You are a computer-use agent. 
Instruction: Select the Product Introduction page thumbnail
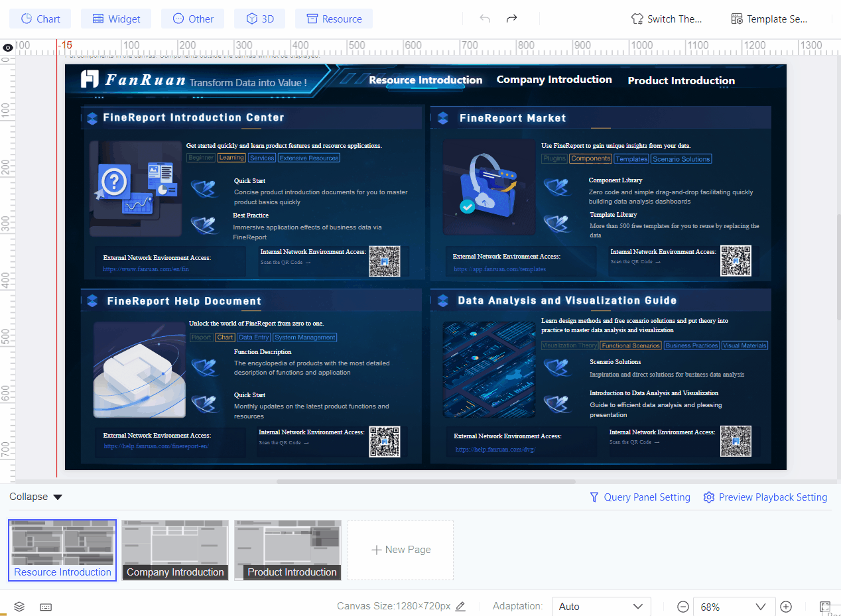point(287,550)
